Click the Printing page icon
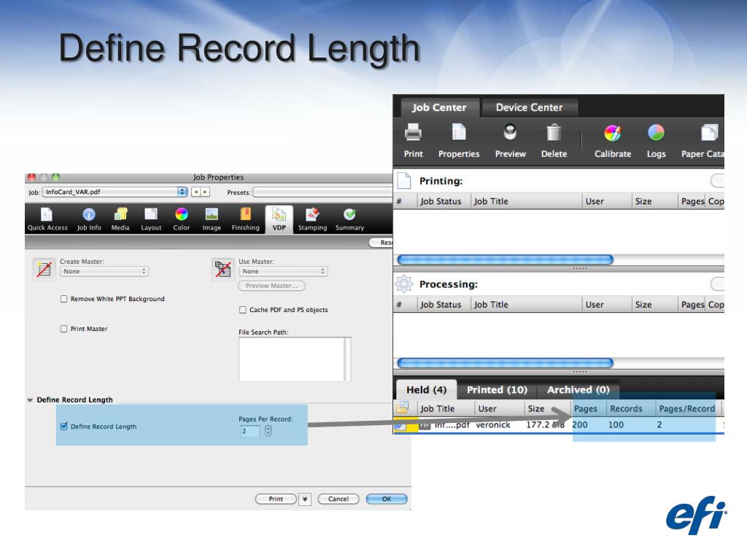Screen dimensions: 747x560 (x=404, y=181)
